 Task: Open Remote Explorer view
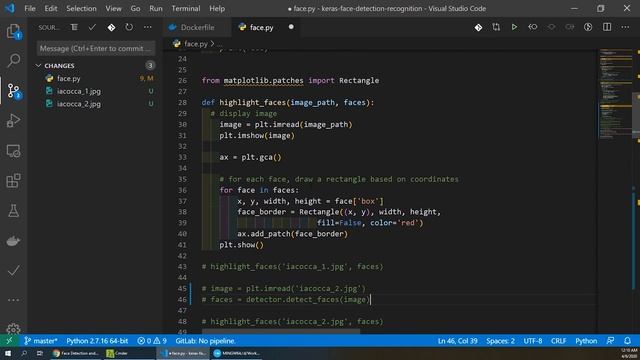tap(13, 151)
